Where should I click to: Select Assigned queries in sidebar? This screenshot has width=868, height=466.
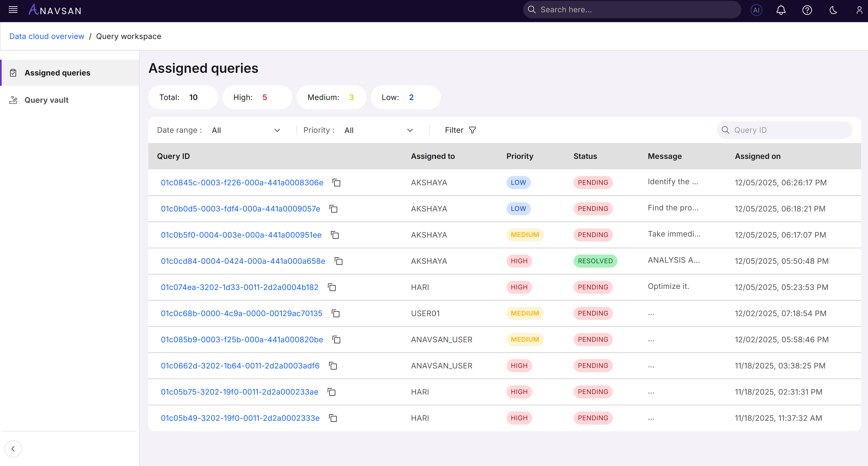(x=57, y=73)
